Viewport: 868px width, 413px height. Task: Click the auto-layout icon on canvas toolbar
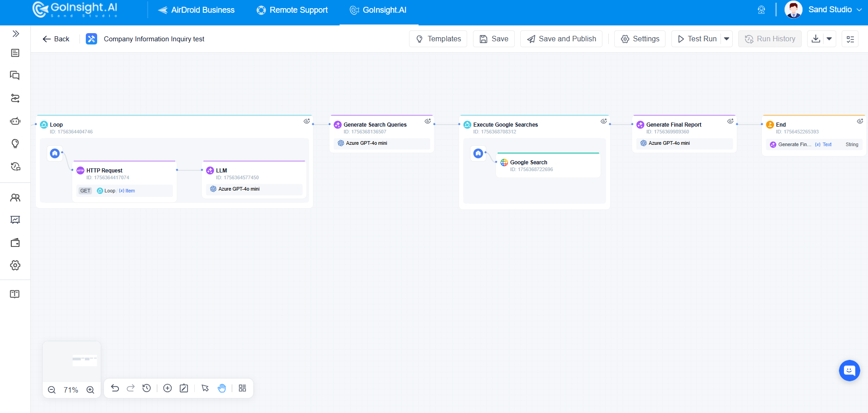[242, 388]
